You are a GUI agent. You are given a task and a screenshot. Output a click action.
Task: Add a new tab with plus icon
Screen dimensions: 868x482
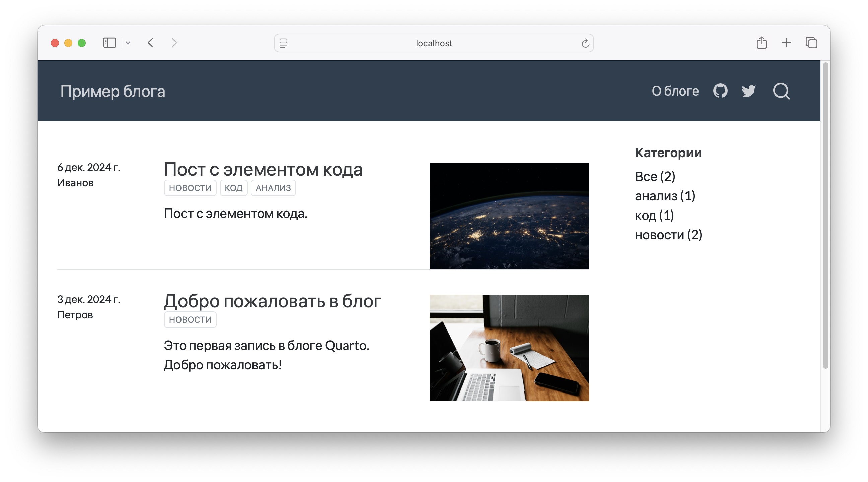[x=786, y=43]
